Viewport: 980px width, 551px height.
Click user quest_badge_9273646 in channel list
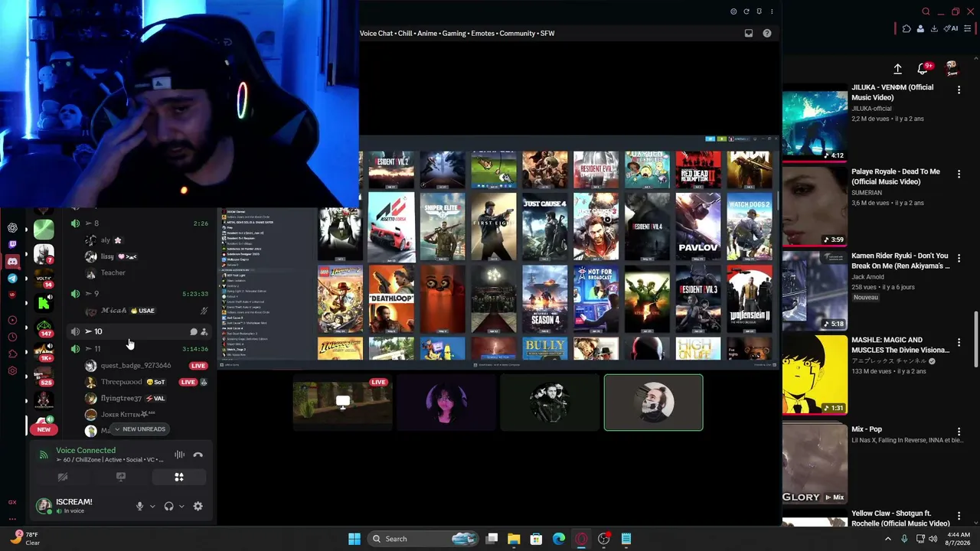pyautogui.click(x=136, y=366)
